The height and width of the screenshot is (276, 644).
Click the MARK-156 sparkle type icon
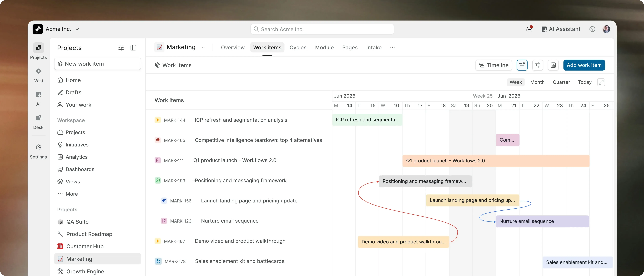point(164,201)
